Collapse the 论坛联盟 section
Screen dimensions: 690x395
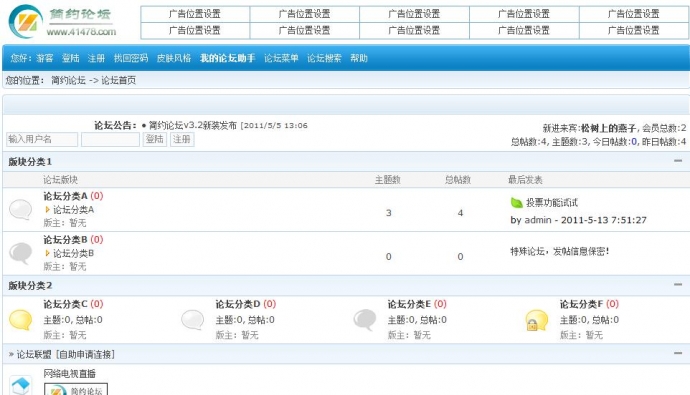click(x=678, y=353)
